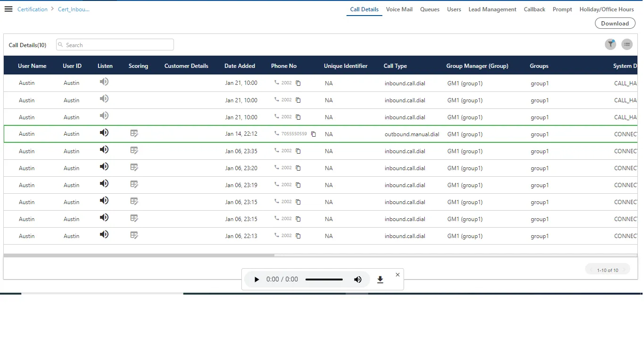Go to the previous page of results
This screenshot has width=644, height=362.
coord(592,270)
